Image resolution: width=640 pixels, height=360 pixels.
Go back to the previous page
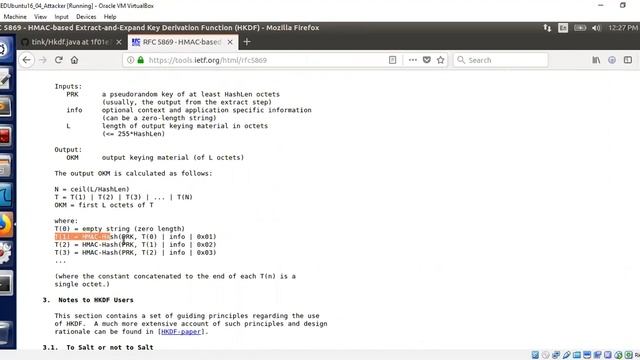(27, 60)
